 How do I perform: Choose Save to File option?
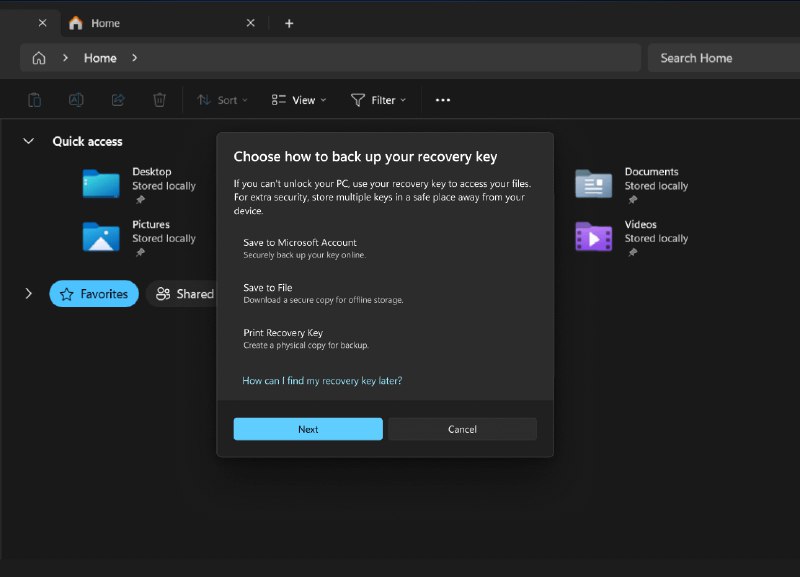(x=385, y=293)
